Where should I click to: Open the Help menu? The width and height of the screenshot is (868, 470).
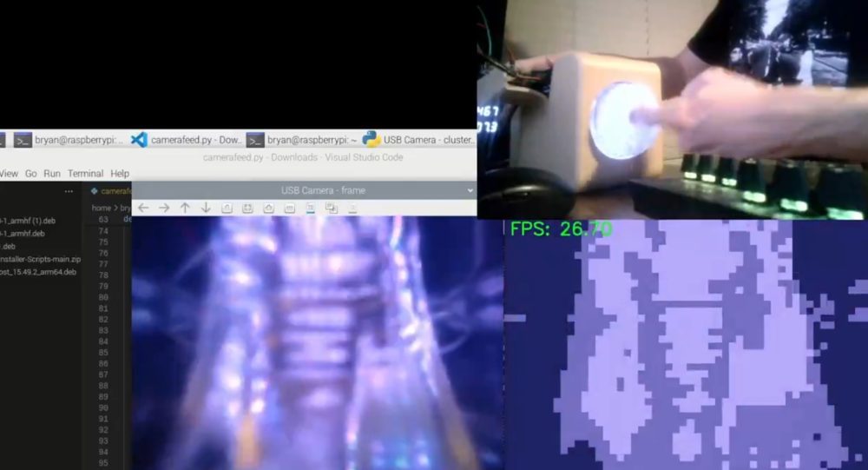point(120,174)
